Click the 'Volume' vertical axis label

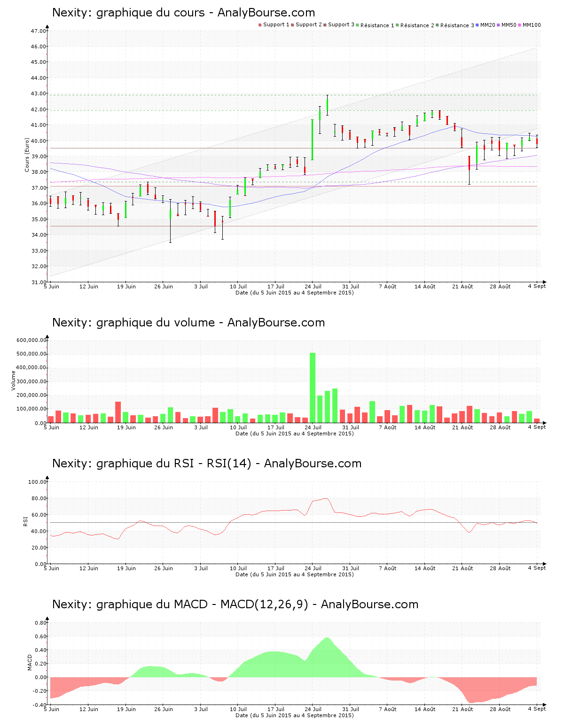13,380
